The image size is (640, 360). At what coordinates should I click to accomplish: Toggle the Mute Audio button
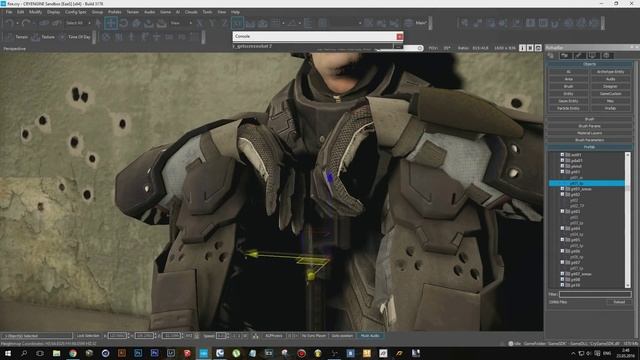[x=370, y=336]
